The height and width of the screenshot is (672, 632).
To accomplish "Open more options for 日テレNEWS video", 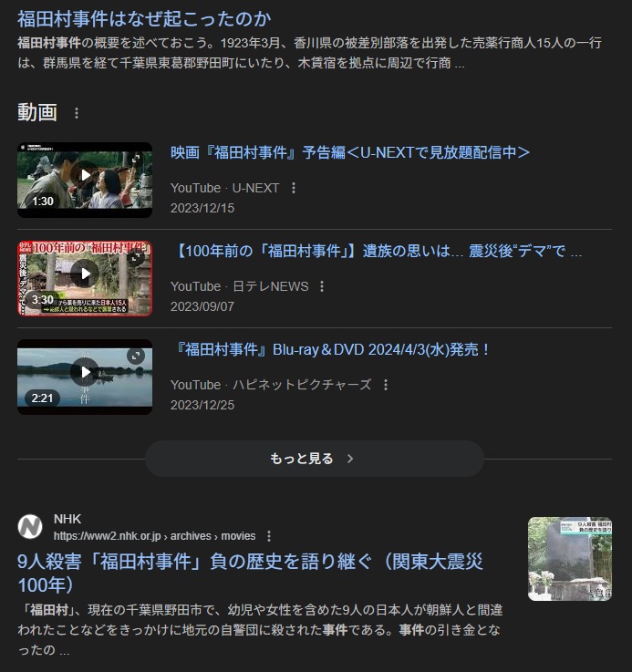I will pyautogui.click(x=322, y=286).
